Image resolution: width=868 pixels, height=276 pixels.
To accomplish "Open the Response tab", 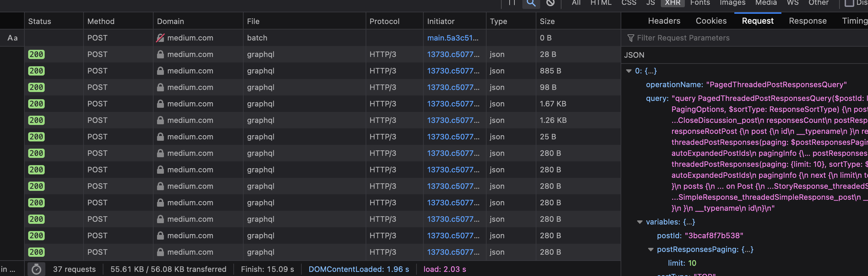I will (x=808, y=21).
